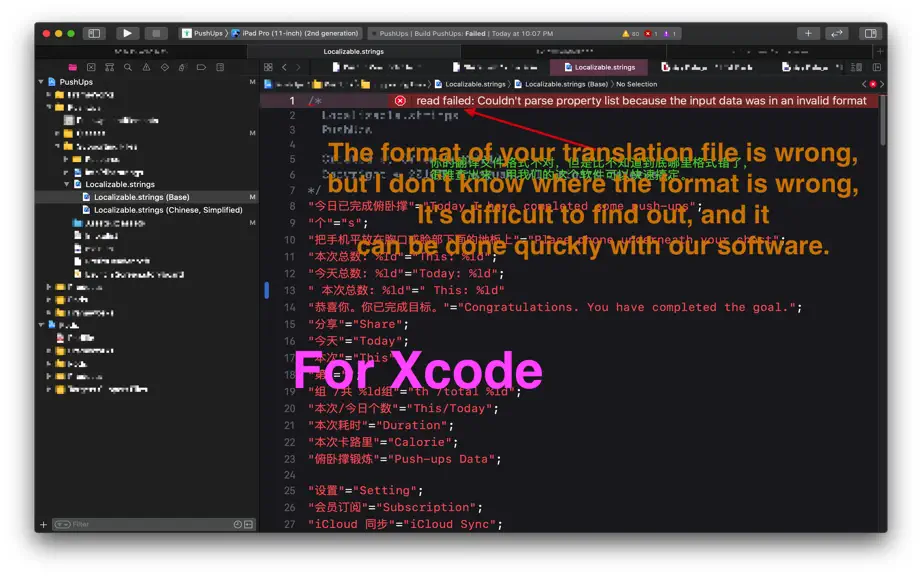The image size is (922, 576).
Task: Toggle the right inspector panel button
Action: click(870, 34)
